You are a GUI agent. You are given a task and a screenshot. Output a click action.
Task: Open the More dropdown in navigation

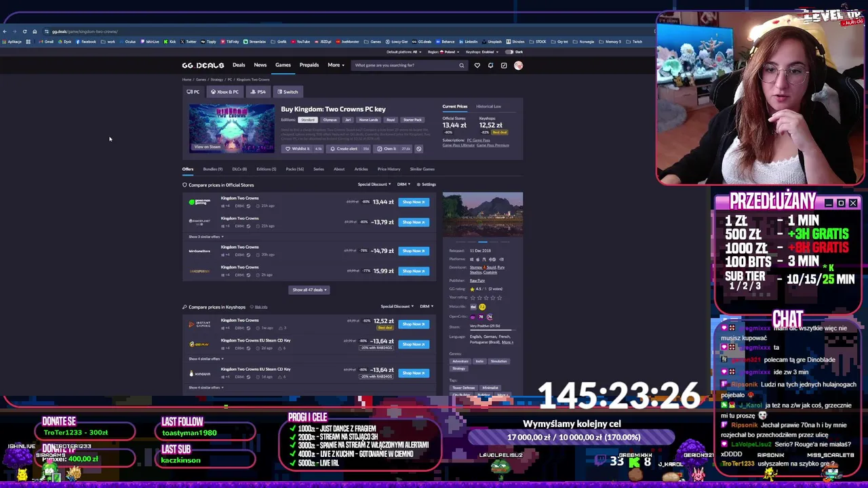coord(336,65)
